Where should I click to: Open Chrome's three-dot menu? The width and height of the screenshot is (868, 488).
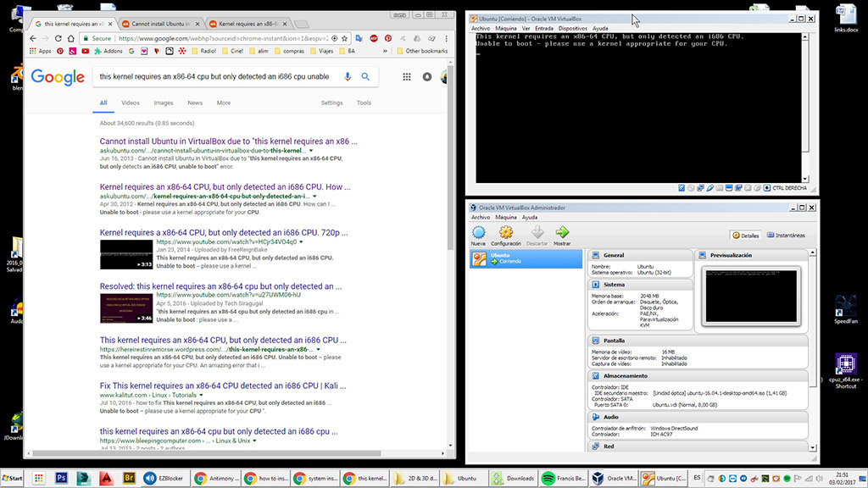pyautogui.click(x=446, y=38)
